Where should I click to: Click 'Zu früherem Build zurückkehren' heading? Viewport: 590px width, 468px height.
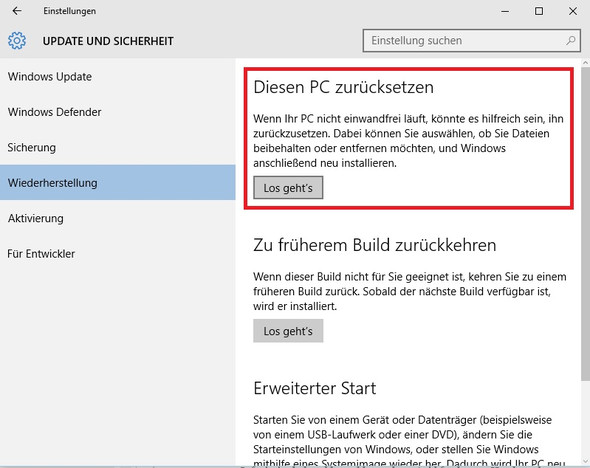click(374, 245)
